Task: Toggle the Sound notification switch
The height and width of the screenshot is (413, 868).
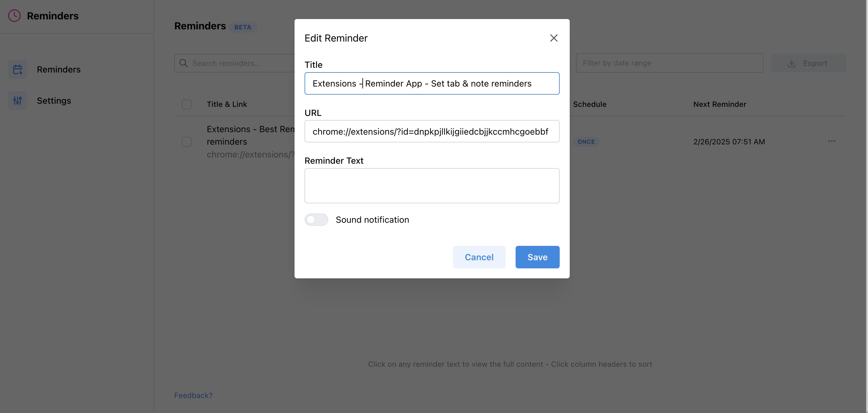Action: coord(316,219)
